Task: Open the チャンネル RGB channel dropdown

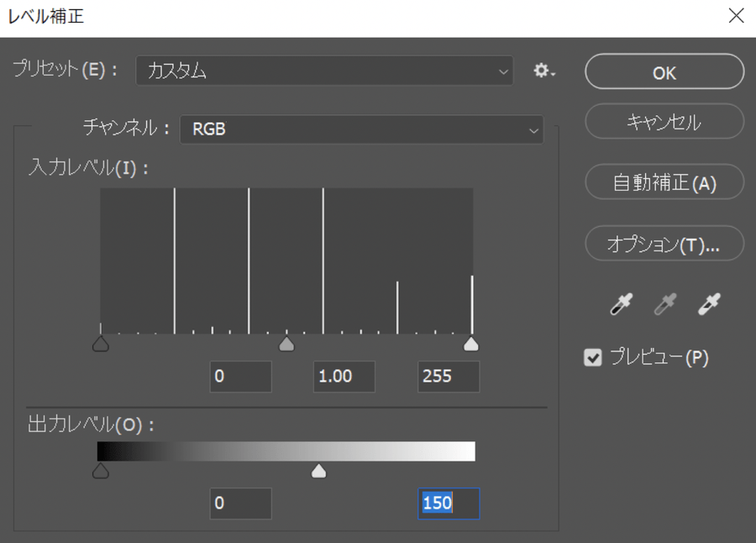Action: click(x=361, y=129)
